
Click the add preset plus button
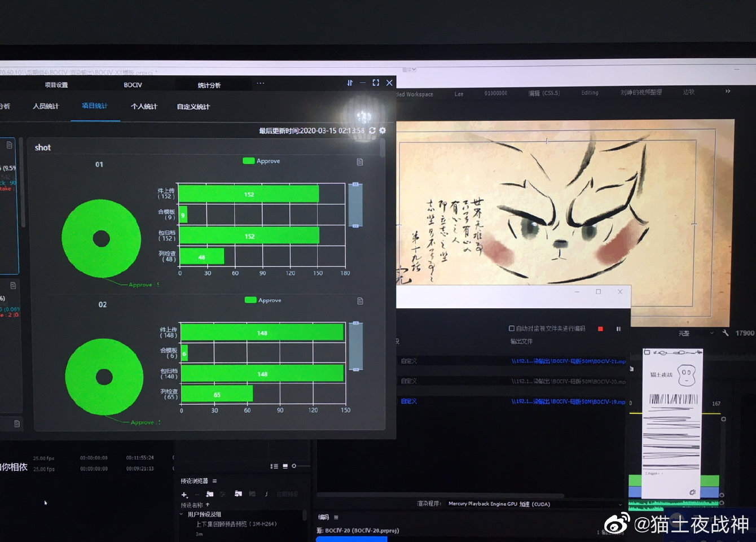click(184, 495)
